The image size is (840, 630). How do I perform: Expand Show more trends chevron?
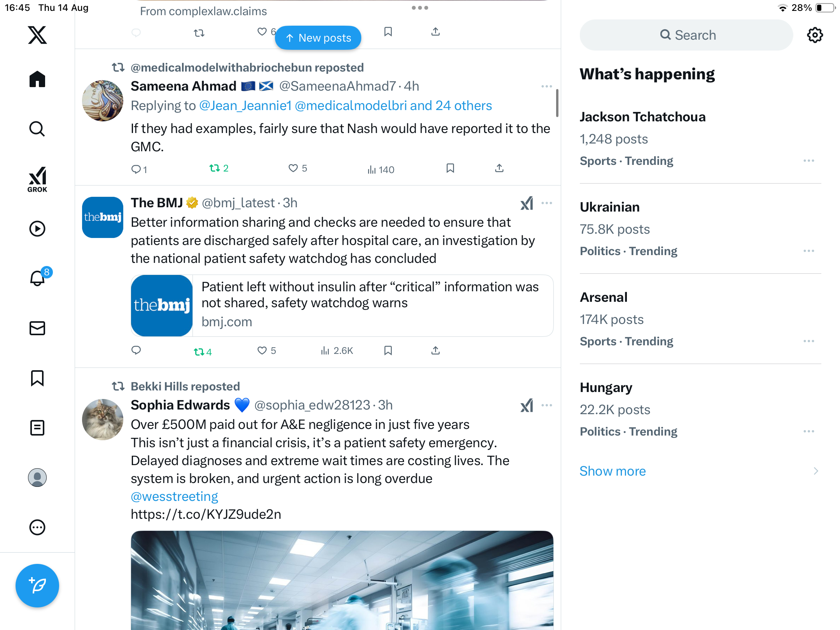816,471
